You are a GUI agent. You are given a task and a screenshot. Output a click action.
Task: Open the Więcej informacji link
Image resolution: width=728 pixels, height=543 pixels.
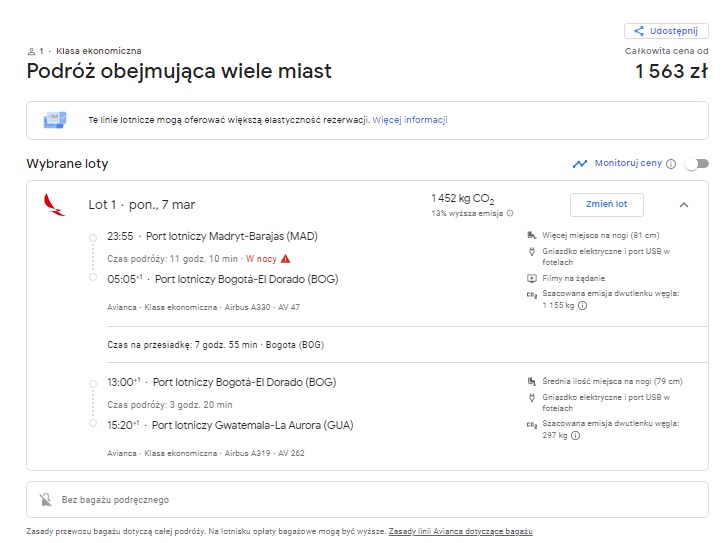pos(410,120)
